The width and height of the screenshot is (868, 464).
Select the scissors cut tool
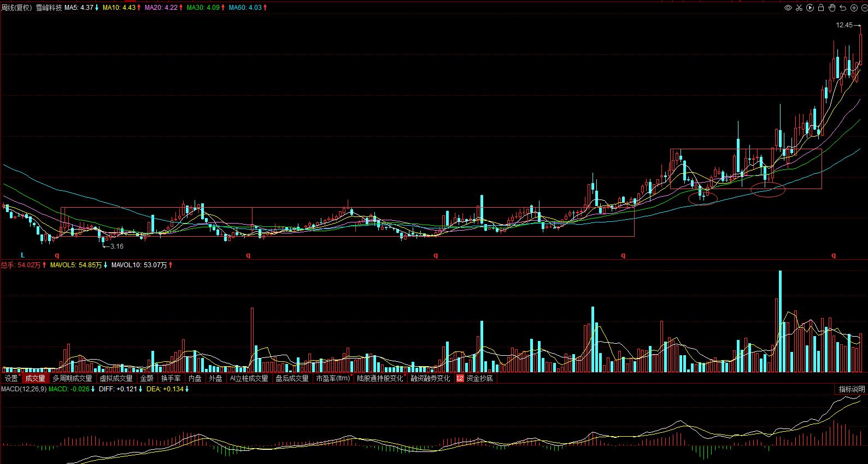(x=799, y=8)
